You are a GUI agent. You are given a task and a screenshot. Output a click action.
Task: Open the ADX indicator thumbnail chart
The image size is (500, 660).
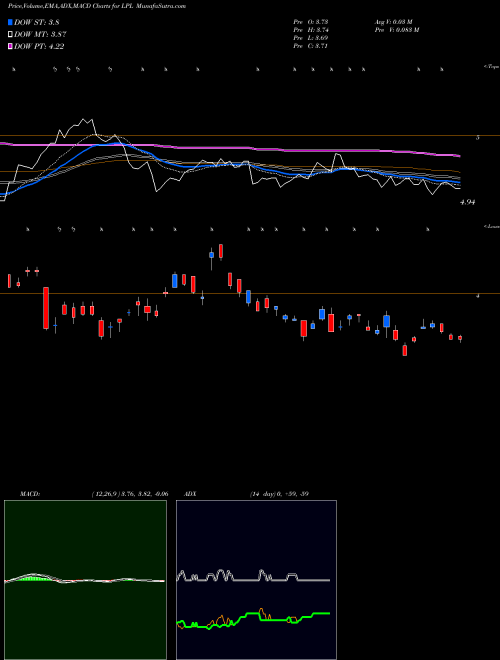pyautogui.click(x=256, y=580)
